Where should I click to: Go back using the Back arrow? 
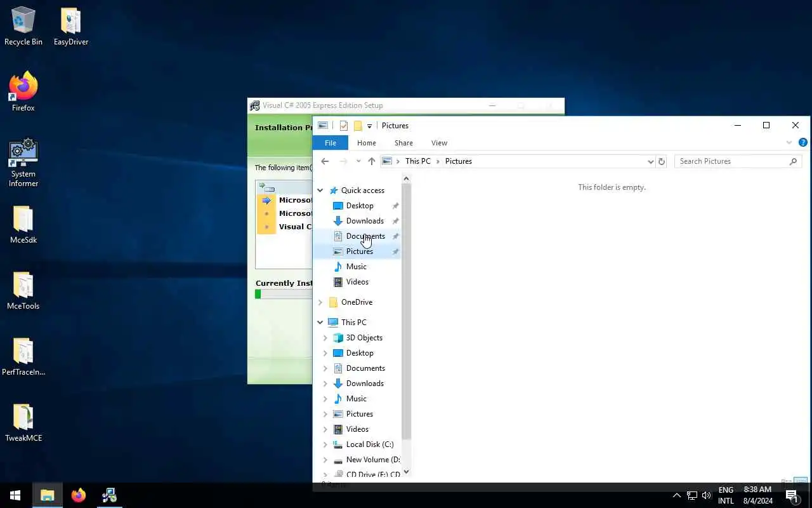(325, 161)
